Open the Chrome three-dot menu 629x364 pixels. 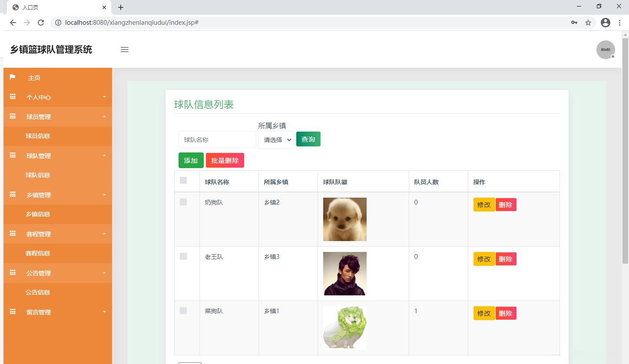click(x=620, y=23)
